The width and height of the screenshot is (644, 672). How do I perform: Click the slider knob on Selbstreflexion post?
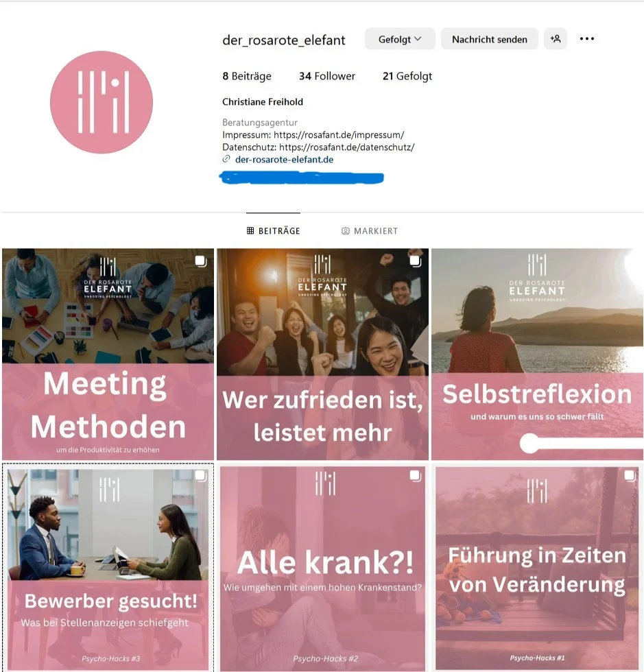530,443
